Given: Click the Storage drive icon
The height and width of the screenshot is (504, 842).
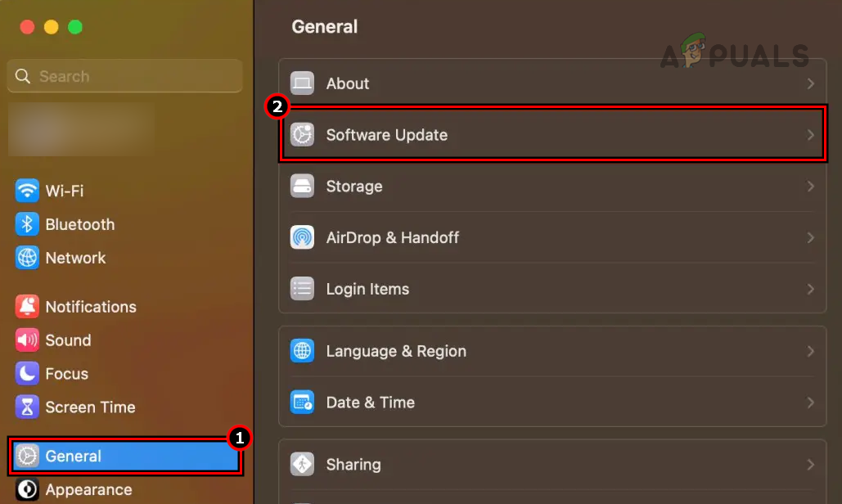Looking at the screenshot, I should [302, 186].
